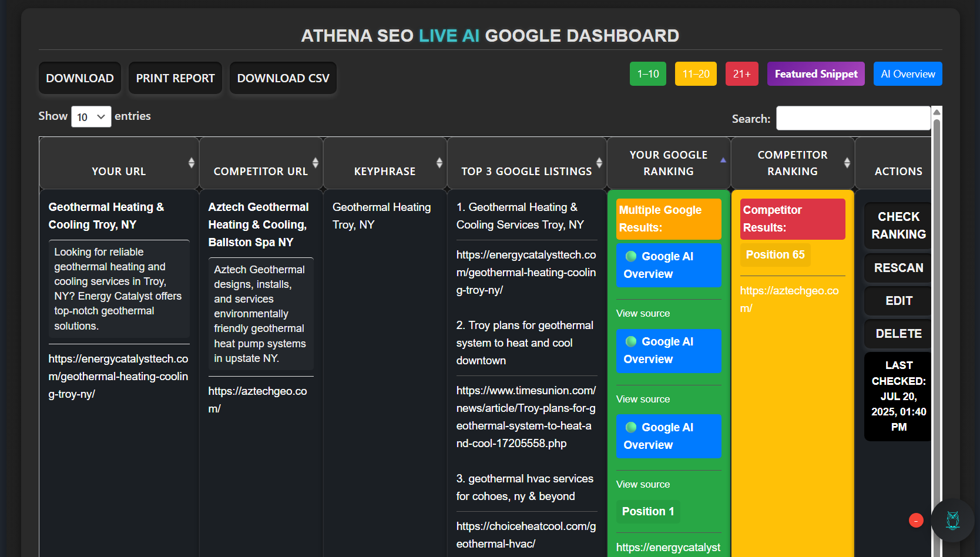Toggle the 11–20 ranking filter
Image resolution: width=980 pixels, height=557 pixels.
pos(696,74)
